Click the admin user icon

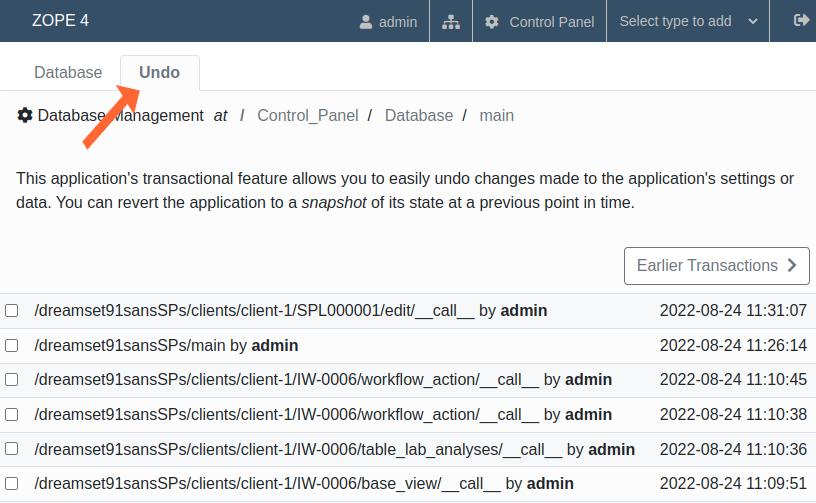pyautogui.click(x=366, y=21)
